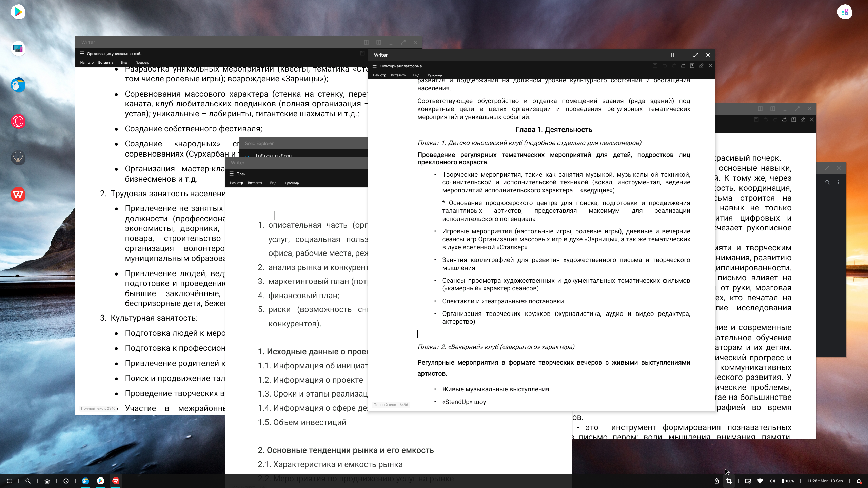Click undo arrow in Культурная платформа toolbar
Viewport: 868px width, 488px height.
[665, 66]
